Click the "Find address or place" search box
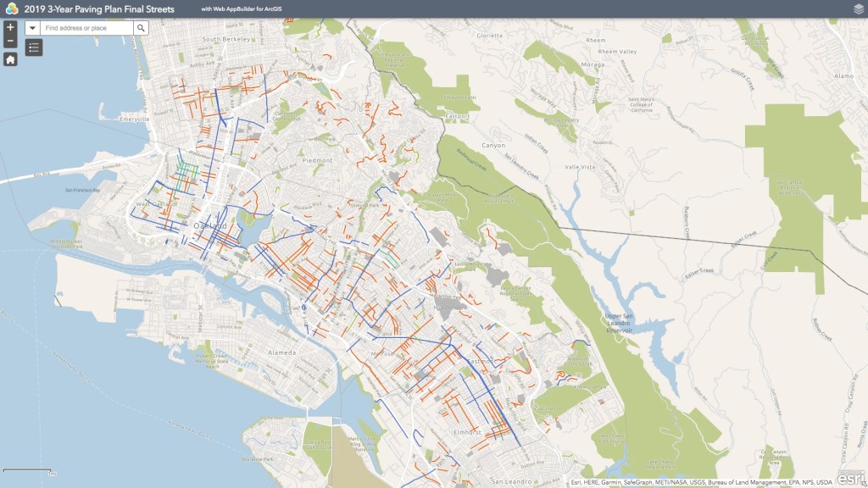 pyautogui.click(x=81, y=28)
